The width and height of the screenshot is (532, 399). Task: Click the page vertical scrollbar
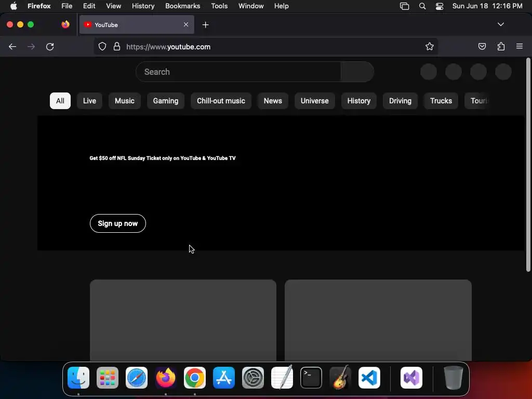(x=528, y=165)
